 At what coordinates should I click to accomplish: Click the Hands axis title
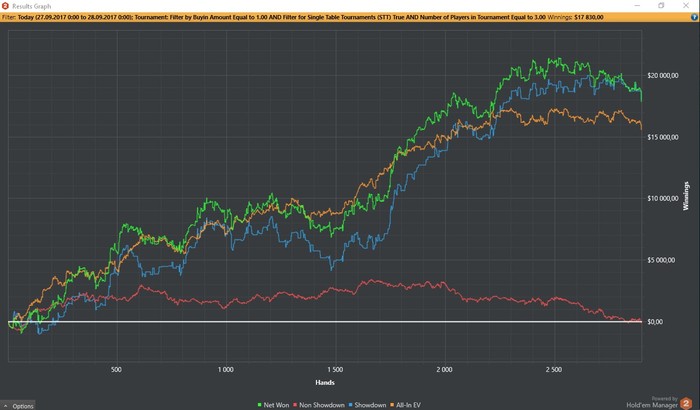point(325,382)
